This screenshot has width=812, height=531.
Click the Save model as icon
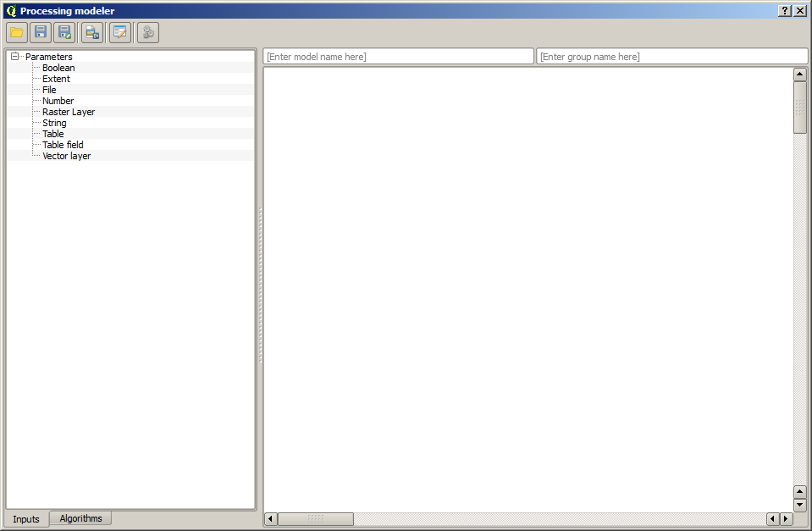(64, 33)
